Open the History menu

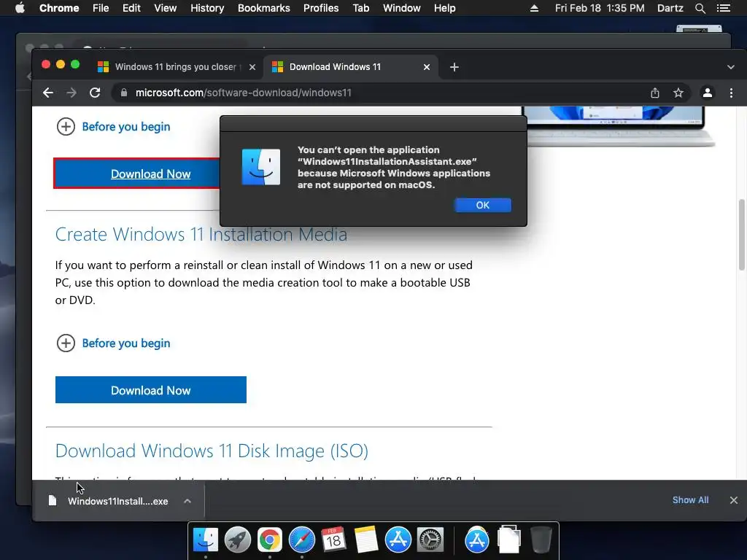(x=207, y=8)
